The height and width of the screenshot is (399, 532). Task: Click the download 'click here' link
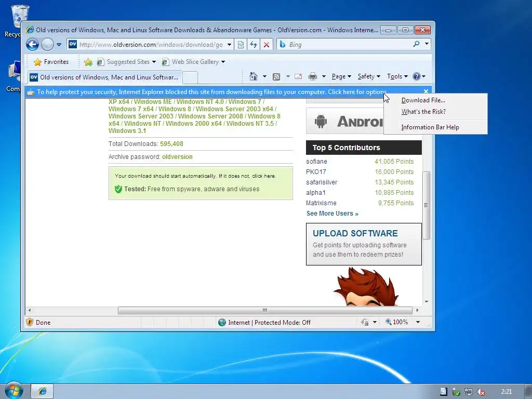(x=263, y=176)
